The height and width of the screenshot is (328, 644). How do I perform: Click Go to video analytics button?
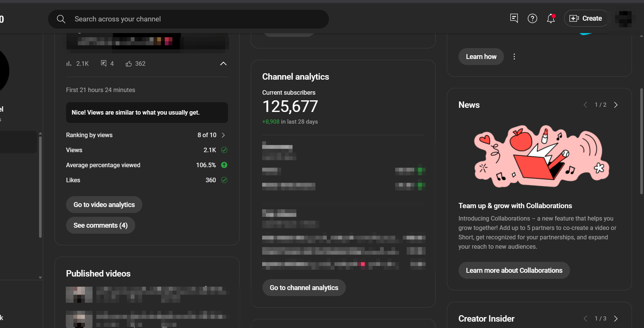104,205
